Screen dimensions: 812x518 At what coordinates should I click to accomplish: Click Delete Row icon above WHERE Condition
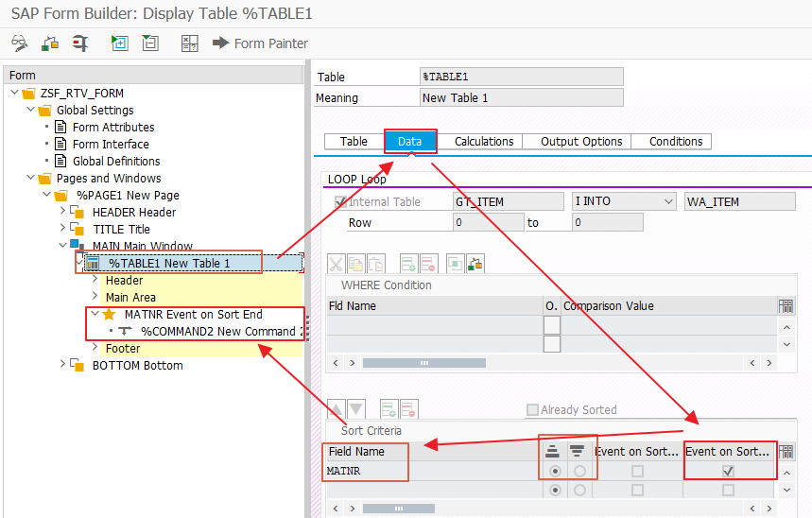428,264
